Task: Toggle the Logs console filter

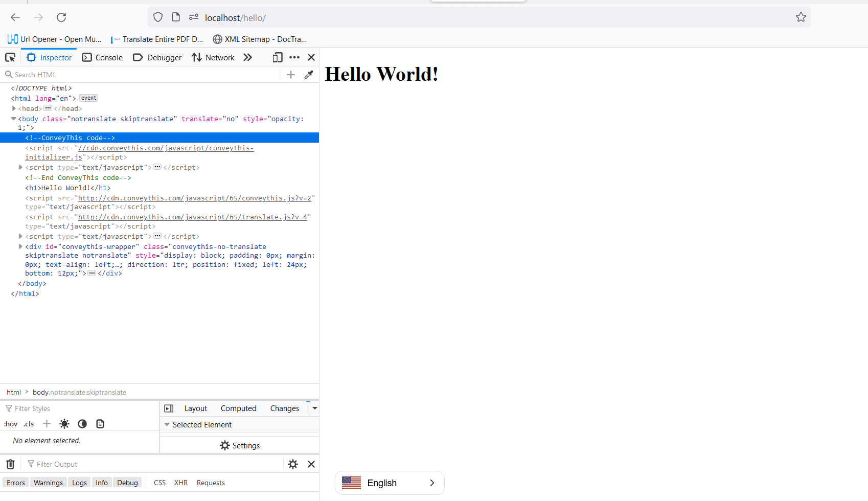Action: click(79, 483)
